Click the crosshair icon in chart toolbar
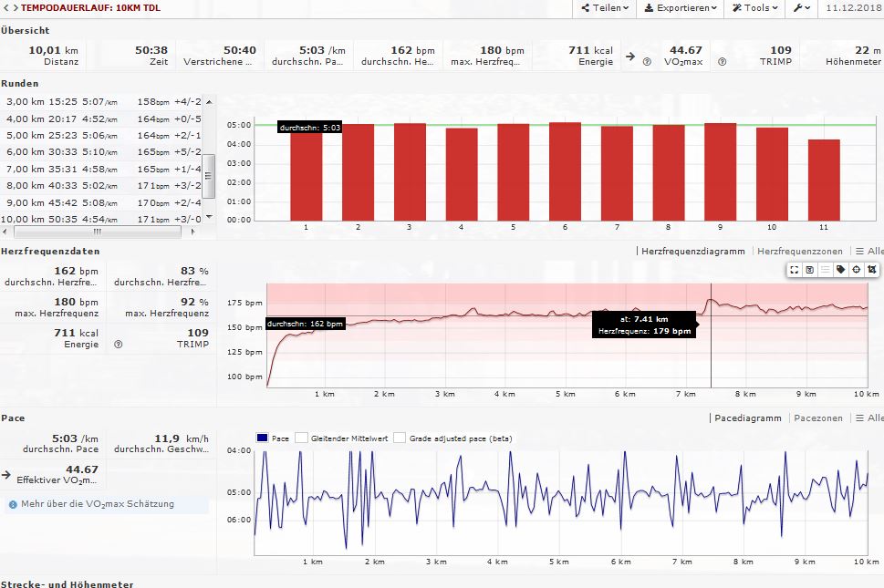 pos(857,270)
